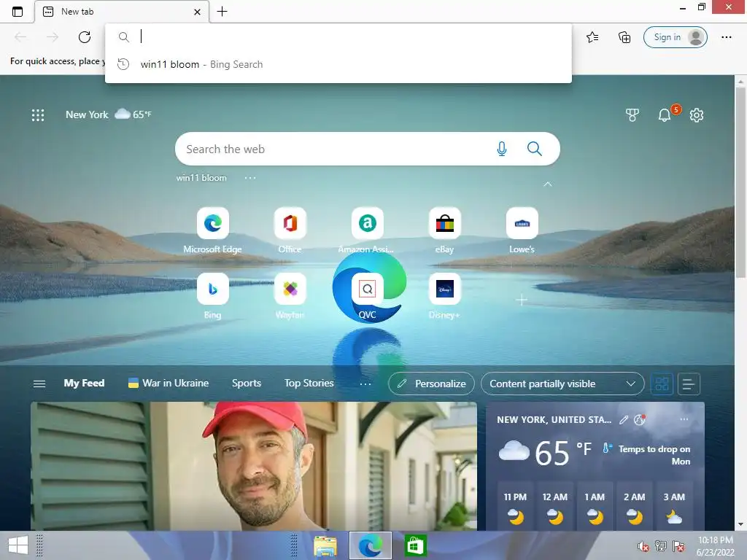The width and height of the screenshot is (747, 560).
Task: Open File Explorer from the taskbar
Action: (x=325, y=545)
